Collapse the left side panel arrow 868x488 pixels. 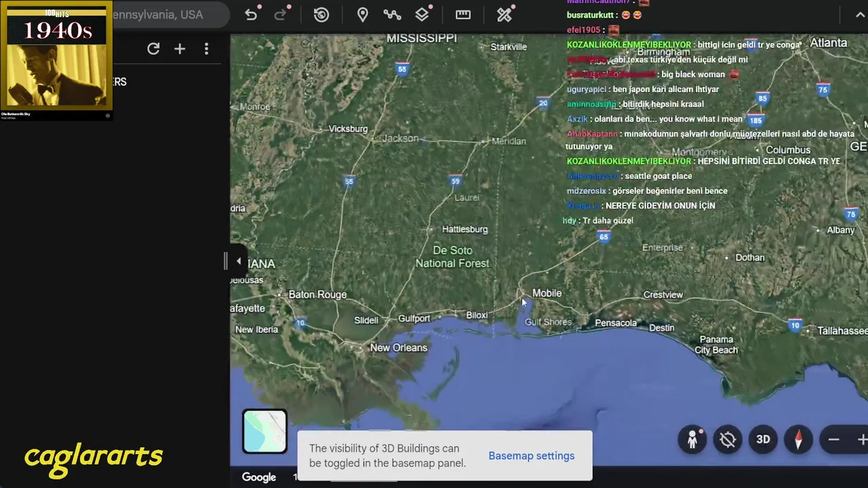click(x=238, y=261)
